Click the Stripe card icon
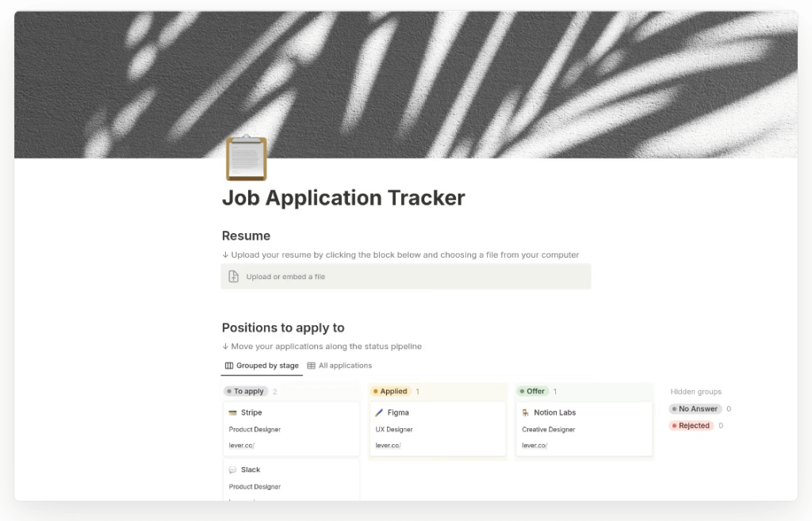The image size is (812, 521). pyautogui.click(x=232, y=413)
